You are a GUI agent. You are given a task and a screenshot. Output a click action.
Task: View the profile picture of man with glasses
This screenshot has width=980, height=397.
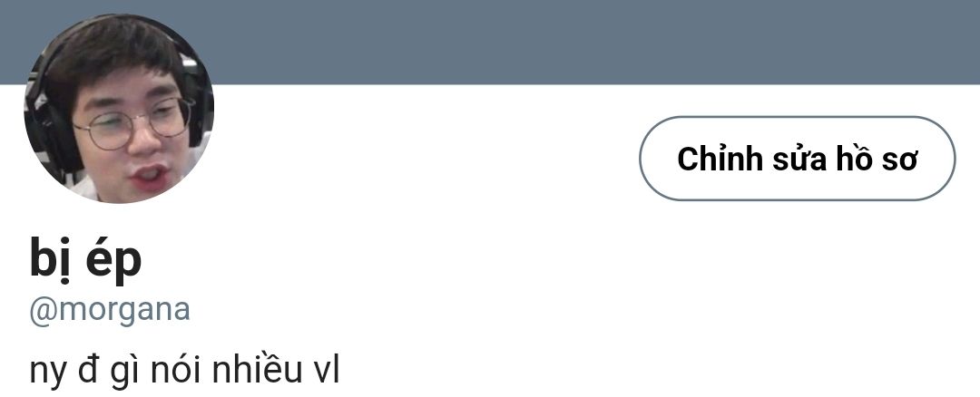click(119, 109)
